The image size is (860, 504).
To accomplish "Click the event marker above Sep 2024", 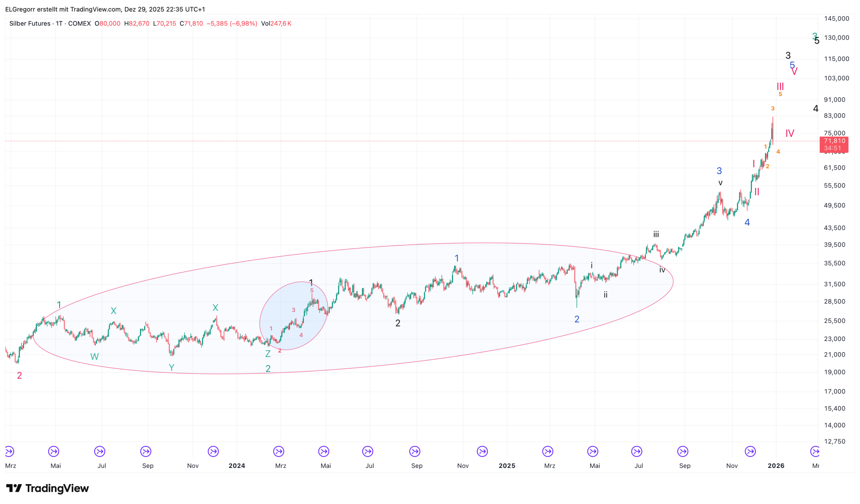I will [x=415, y=451].
